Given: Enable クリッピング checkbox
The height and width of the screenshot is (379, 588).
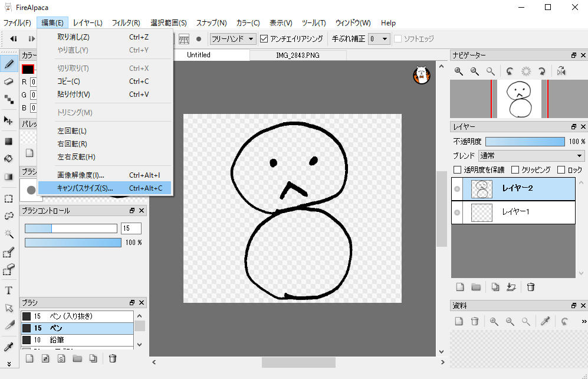Looking at the screenshot, I should (515, 170).
